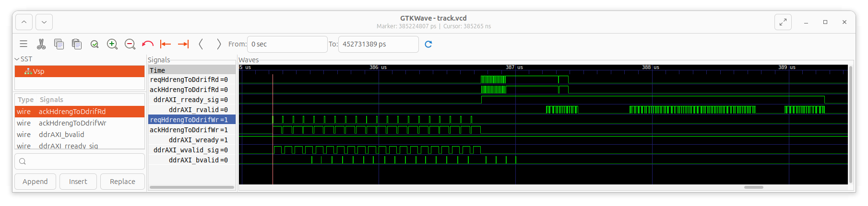Click the waveform horizontal scrollbar handle
The height and width of the screenshot is (206, 868).
pos(753,187)
